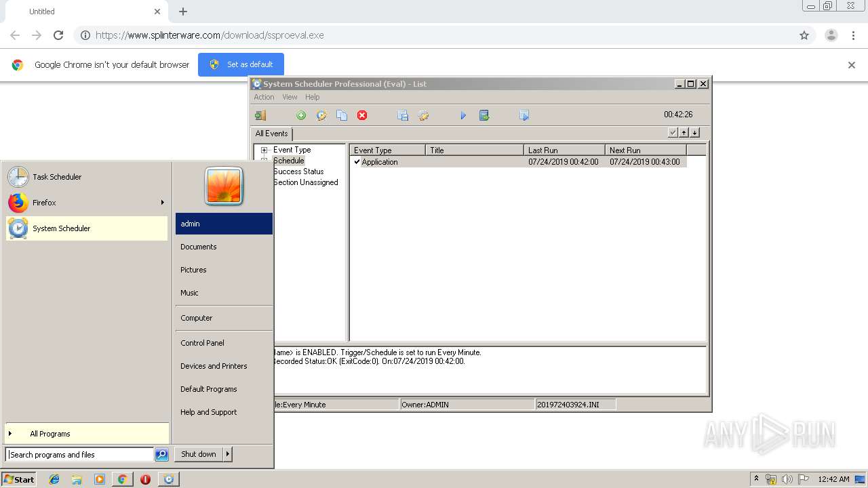Screen dimensions: 868x488
Task: Open the Help menu in System Scheduler
Action: coord(312,97)
